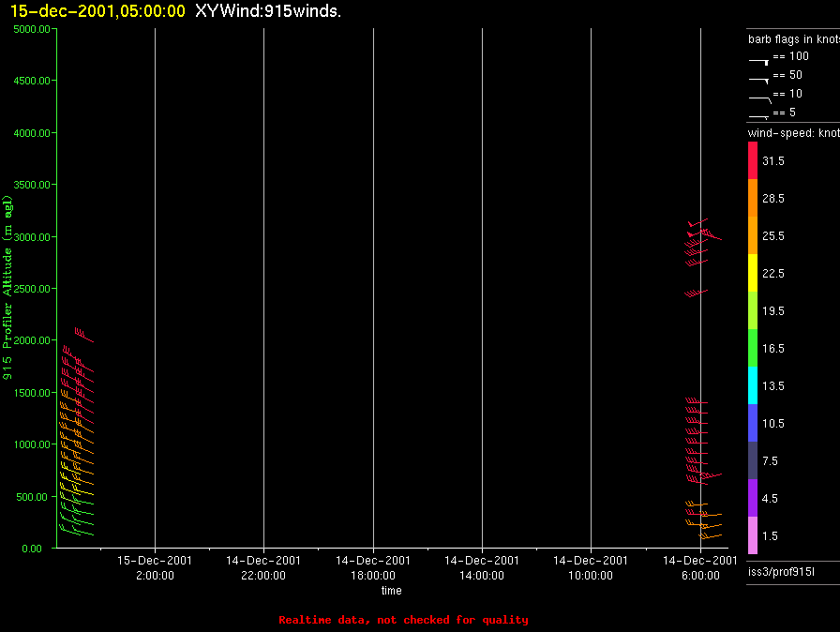Click the 3500.00 altitude axis label
Viewport: 840px width, 632px height.
pos(32,185)
